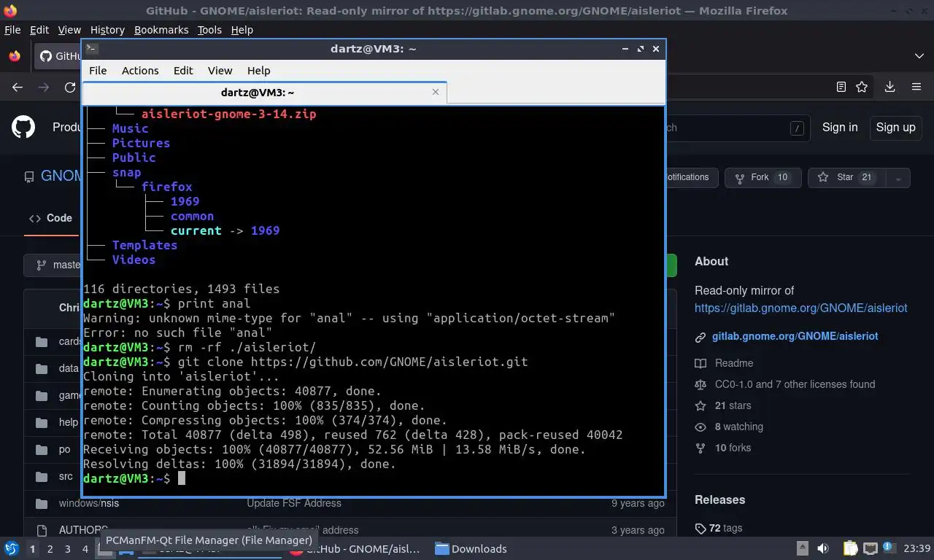Click the repository icon beside GNOME
Image resolution: width=934 pixels, height=560 pixels.
[29, 177]
